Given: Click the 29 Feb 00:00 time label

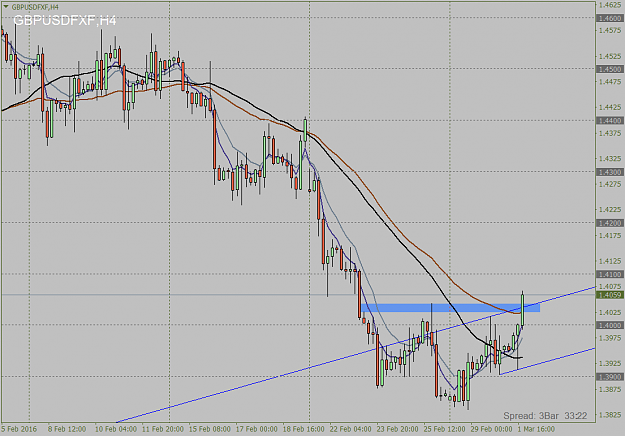Looking at the screenshot, I should (x=491, y=429).
